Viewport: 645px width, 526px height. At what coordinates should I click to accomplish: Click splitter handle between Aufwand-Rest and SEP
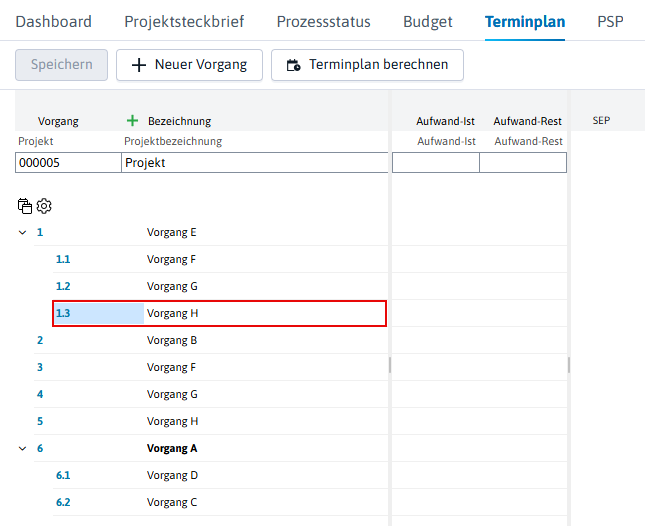(569, 365)
